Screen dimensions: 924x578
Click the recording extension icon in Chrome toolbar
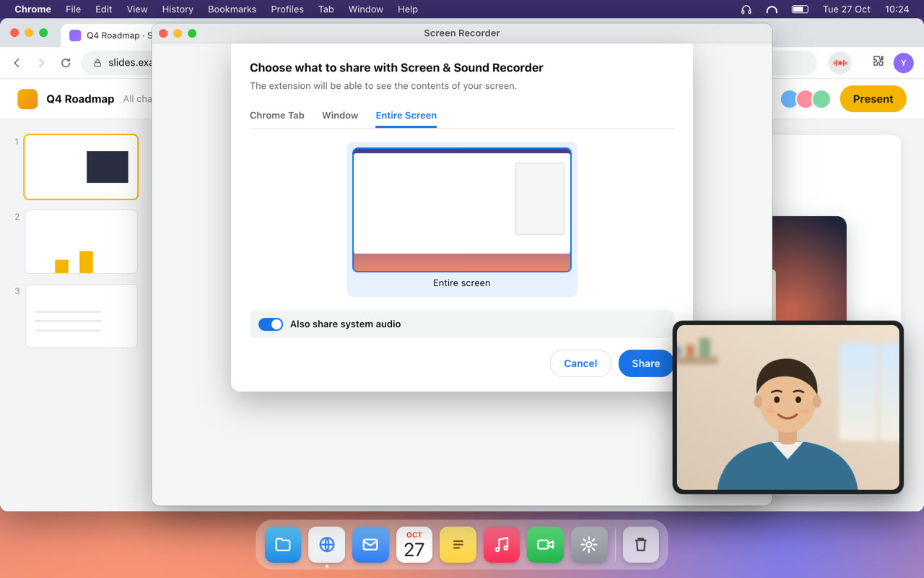(840, 63)
